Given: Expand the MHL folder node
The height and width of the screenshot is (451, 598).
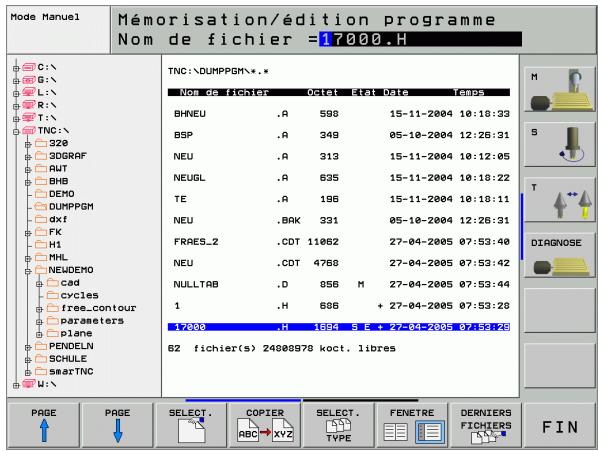Looking at the screenshot, I should click(28, 258).
